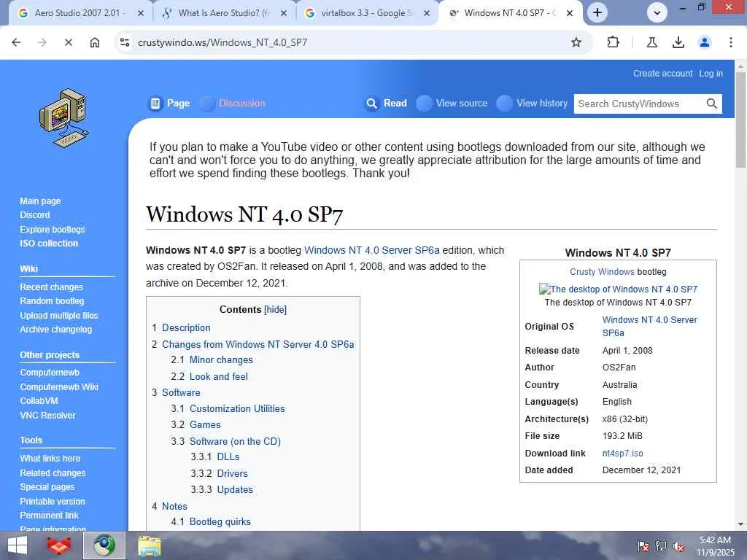The height and width of the screenshot is (560, 747).
Task: Switch to the virtalbox 3.3 Google tab
Action: click(366, 13)
